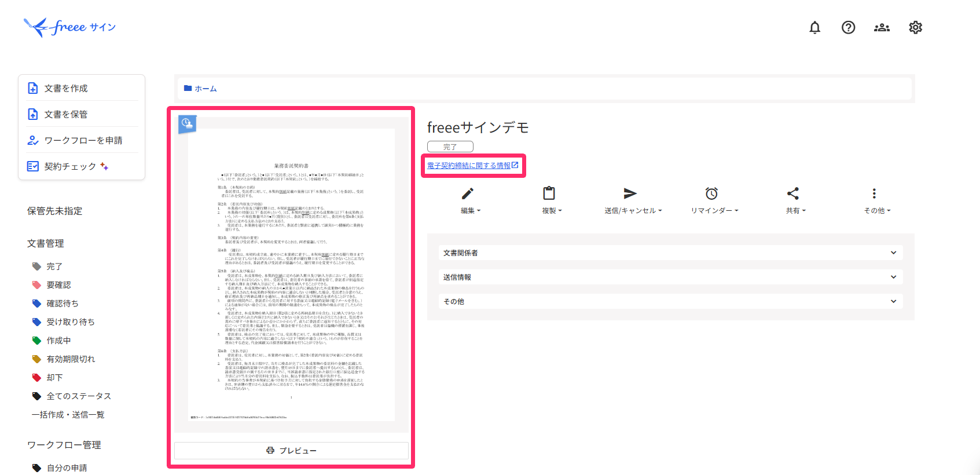
Task: Click the 文書を作成 document icon
Action: click(x=33, y=88)
